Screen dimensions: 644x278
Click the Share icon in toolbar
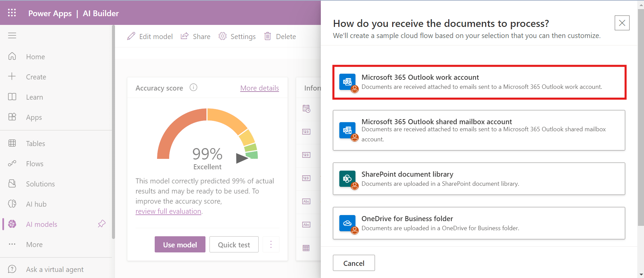point(185,36)
